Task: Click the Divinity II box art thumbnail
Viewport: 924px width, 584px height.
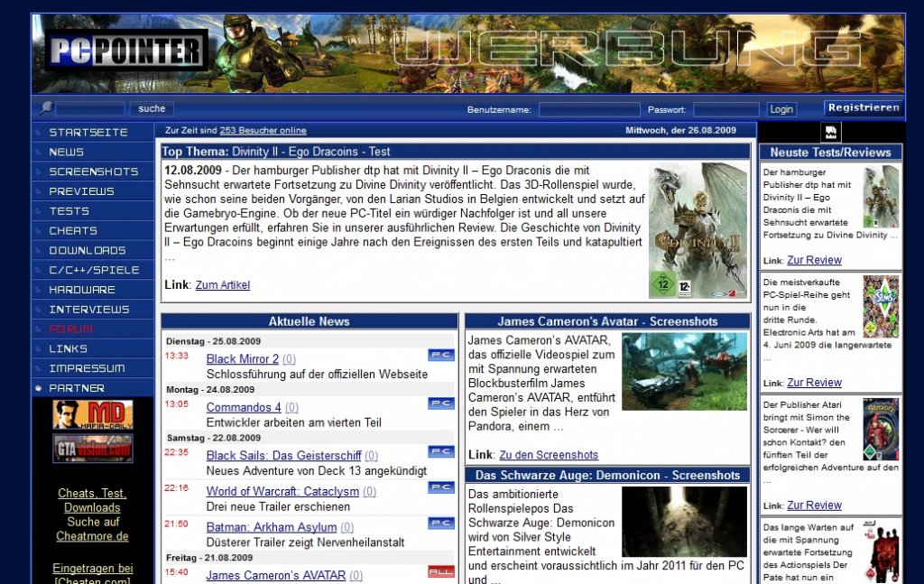Action: pos(698,231)
